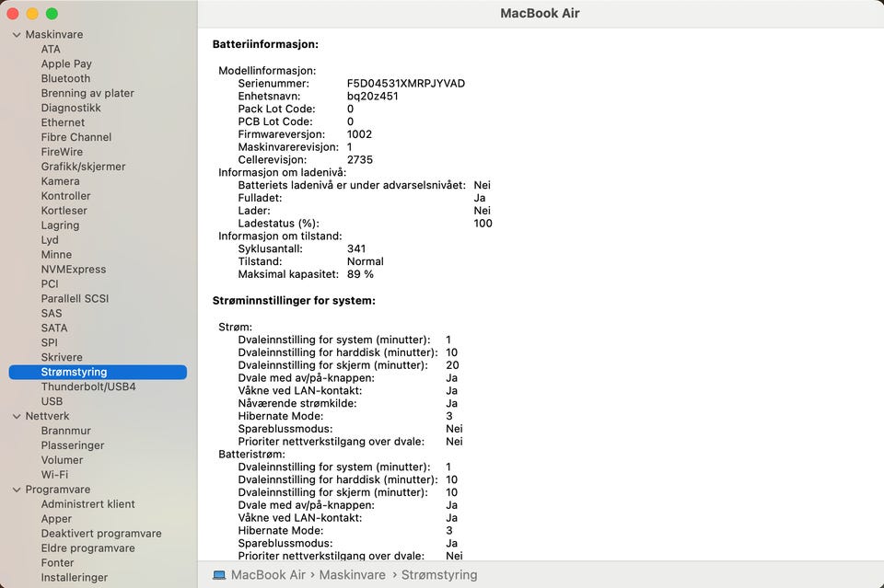This screenshot has height=588, width=884.
Task: Click the MacBook Air laptop icon in path bar
Action: [x=219, y=575]
